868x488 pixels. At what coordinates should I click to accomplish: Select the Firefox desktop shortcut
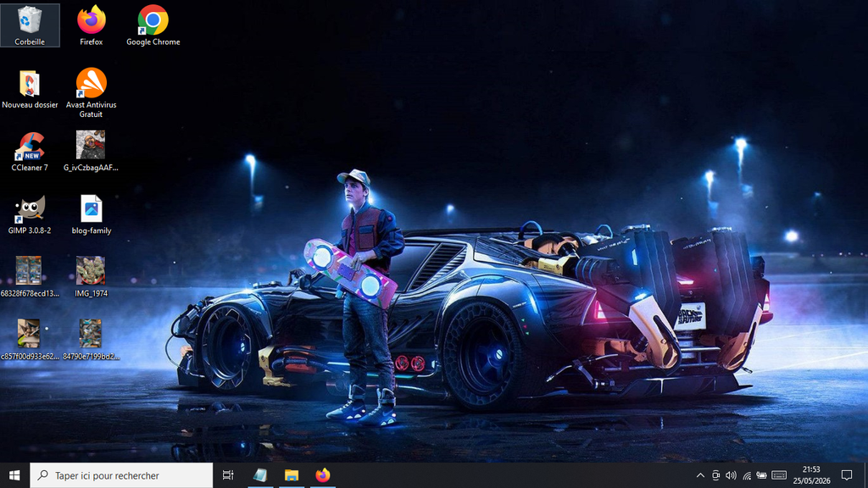click(x=92, y=25)
